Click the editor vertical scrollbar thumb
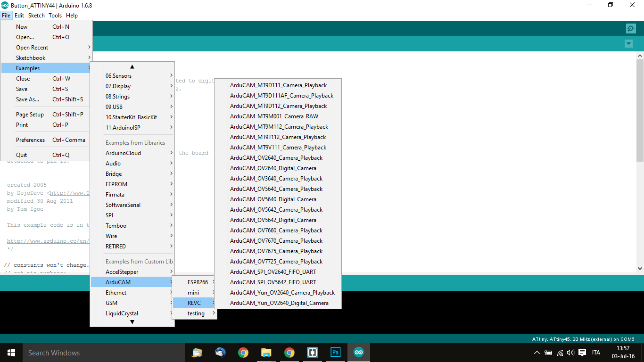The image size is (644, 362). tap(640, 110)
